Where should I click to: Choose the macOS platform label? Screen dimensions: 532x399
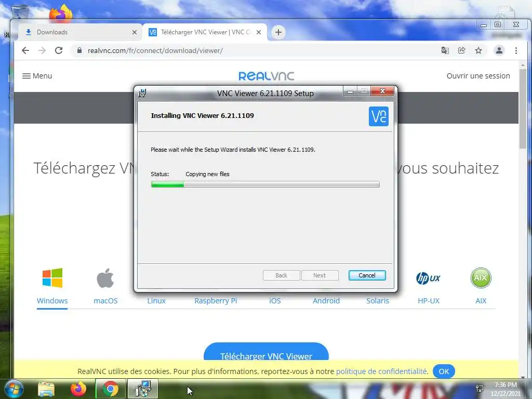coord(105,301)
